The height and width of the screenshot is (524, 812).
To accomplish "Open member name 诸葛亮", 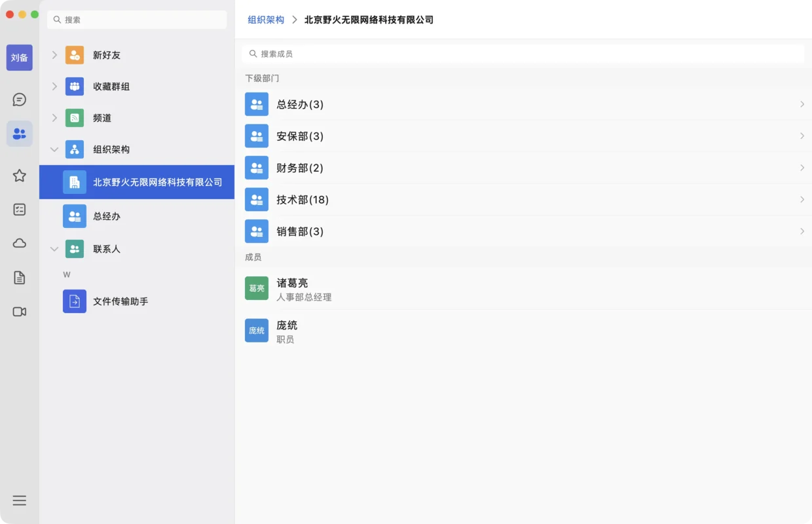I will point(292,283).
